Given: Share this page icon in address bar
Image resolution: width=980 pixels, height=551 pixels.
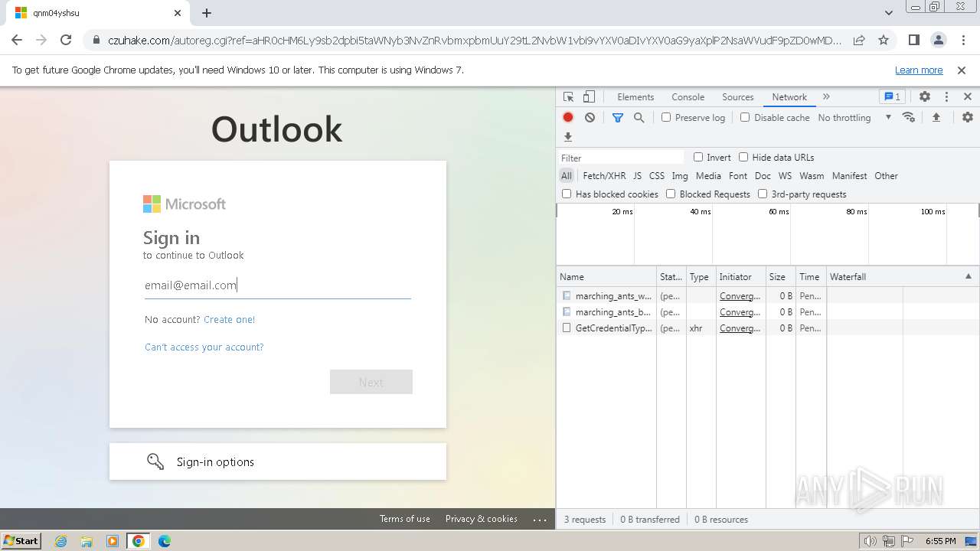Looking at the screenshot, I should pos(859,40).
